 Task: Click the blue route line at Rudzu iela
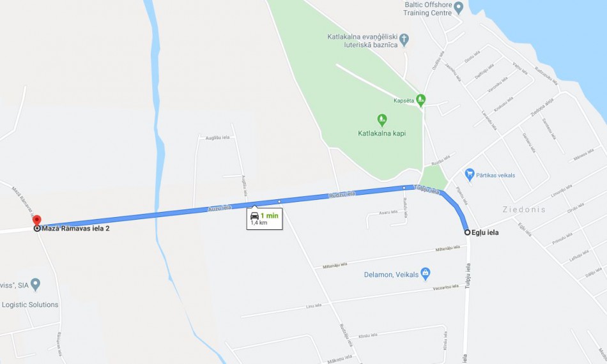tap(342, 195)
